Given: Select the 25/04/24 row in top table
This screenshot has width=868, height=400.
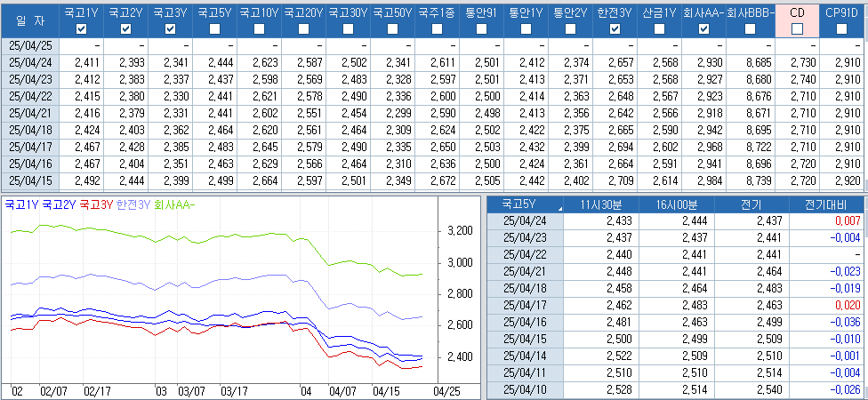Looking at the screenshot, I should click(x=30, y=62).
